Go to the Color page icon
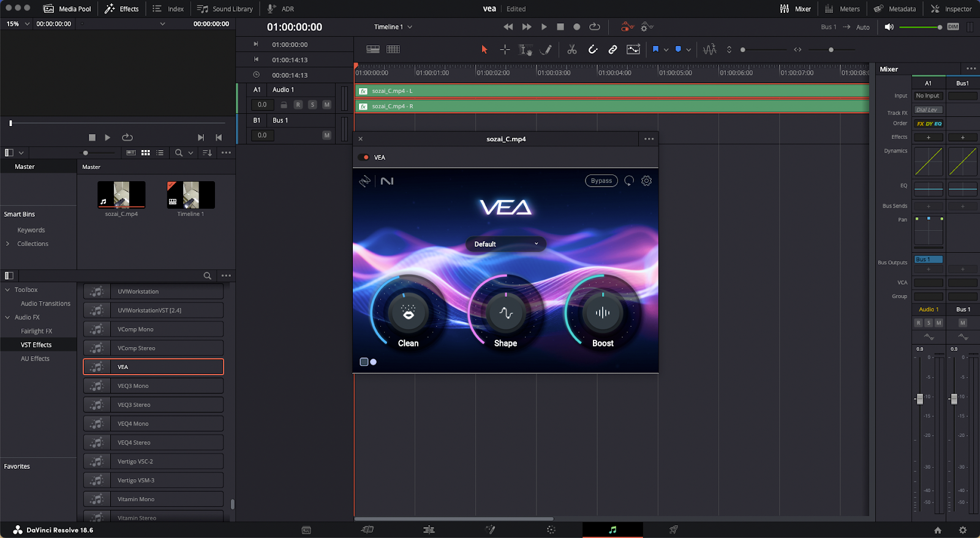This screenshot has width=980, height=538. point(551,529)
